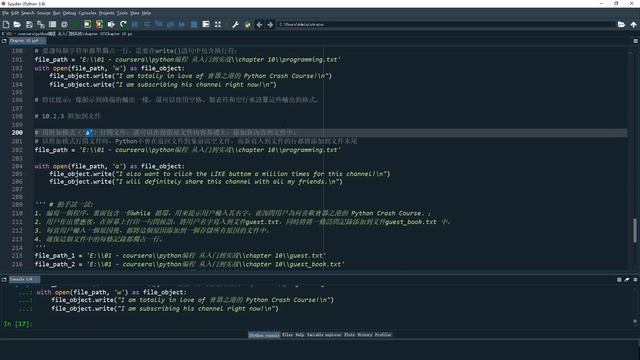Click the symbol finder @ icon
Screen dimensions: 640x360
pos(64,24)
